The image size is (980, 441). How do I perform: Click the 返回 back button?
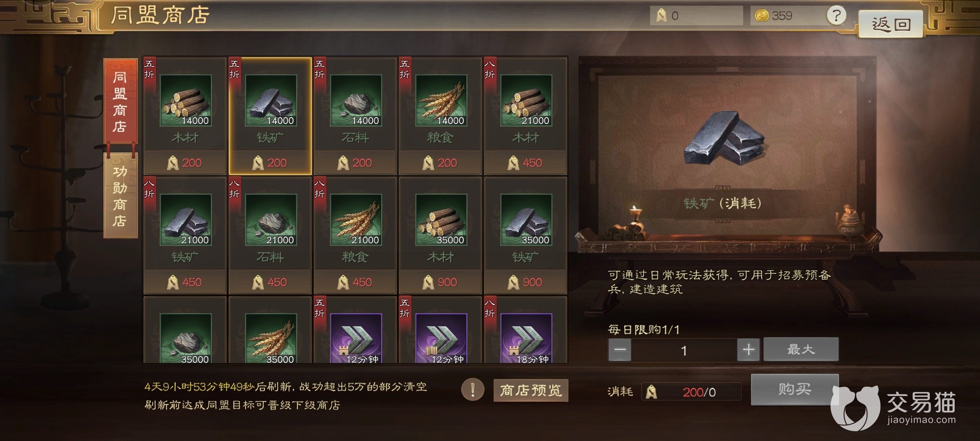click(x=891, y=24)
